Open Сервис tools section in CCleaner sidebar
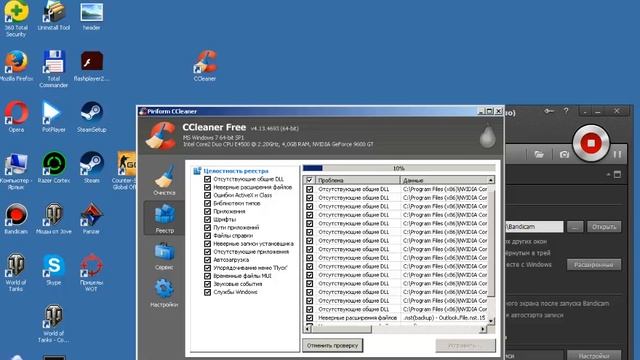This screenshot has height=360, width=640. coord(164,256)
